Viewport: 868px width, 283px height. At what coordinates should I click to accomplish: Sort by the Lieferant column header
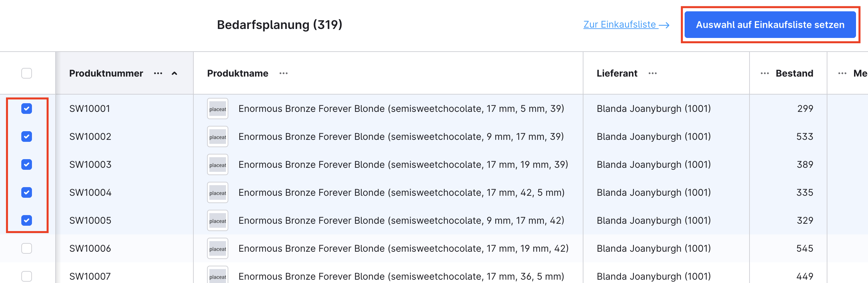617,74
